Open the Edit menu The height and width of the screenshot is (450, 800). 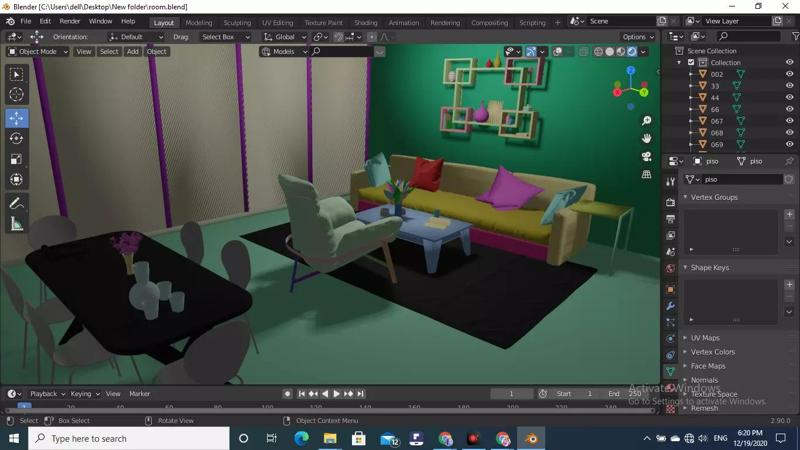pyautogui.click(x=45, y=21)
